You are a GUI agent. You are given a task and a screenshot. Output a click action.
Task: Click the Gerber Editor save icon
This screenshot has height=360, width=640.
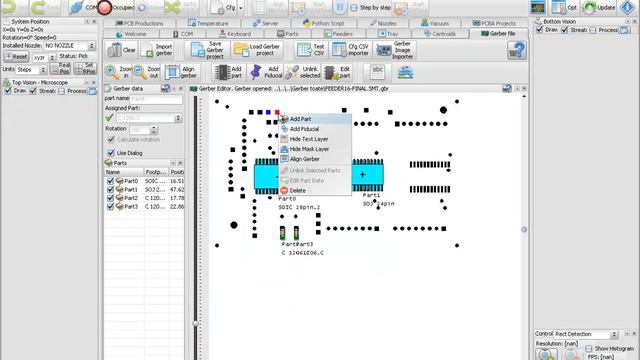[507, 88]
